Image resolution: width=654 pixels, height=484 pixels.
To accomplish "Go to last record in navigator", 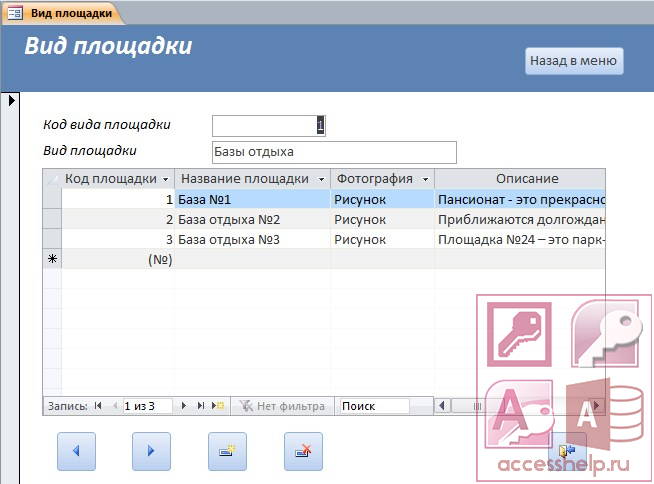I will 201,406.
